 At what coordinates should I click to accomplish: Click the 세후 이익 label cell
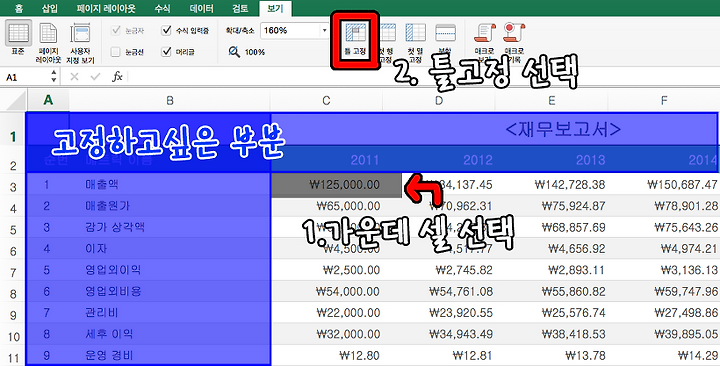pos(170,334)
